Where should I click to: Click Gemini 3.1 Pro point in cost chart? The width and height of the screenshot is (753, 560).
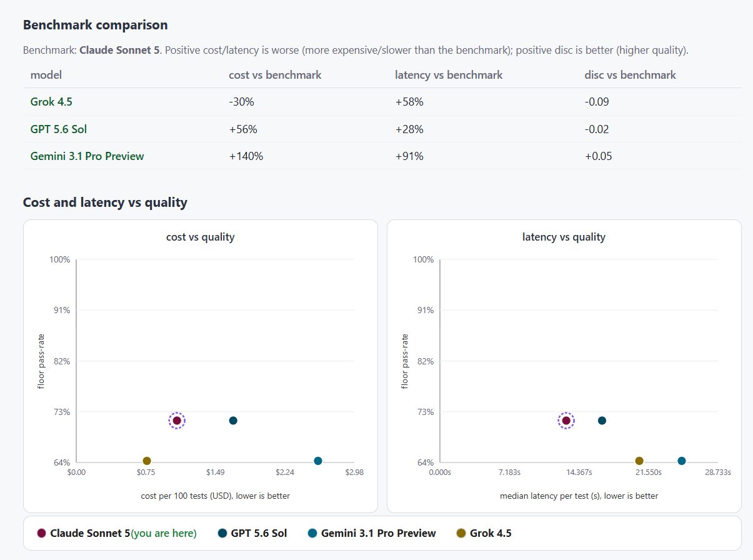click(x=318, y=461)
